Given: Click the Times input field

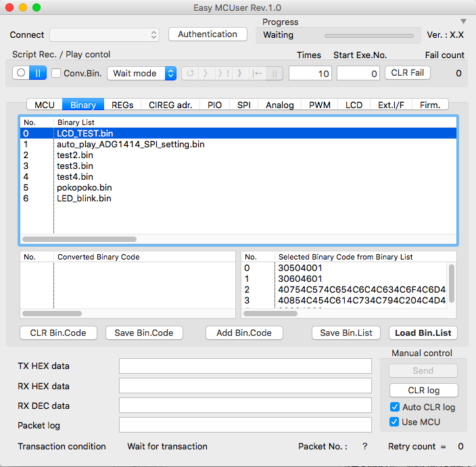Looking at the screenshot, I should (310, 74).
